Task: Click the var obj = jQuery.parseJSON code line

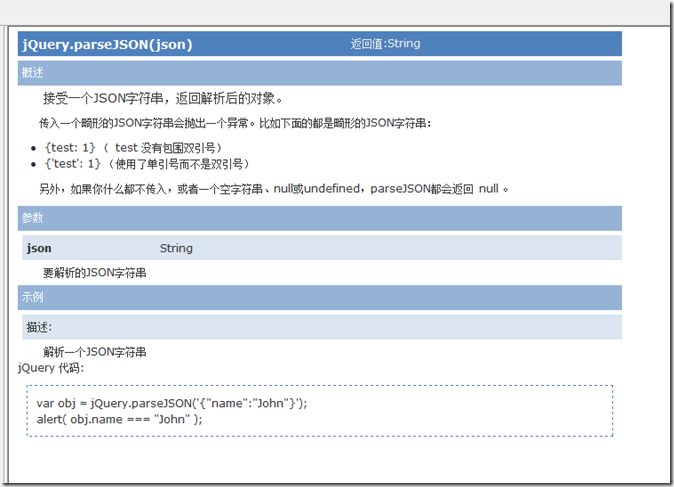Action: [171, 402]
